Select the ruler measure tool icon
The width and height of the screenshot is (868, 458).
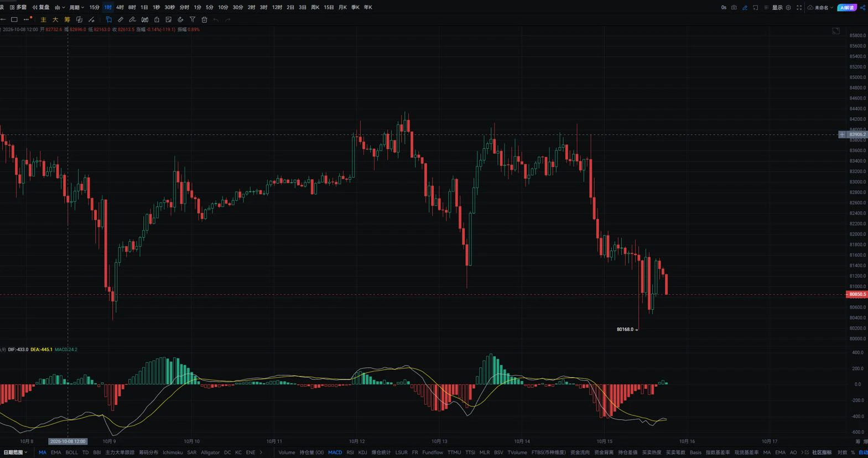point(121,19)
